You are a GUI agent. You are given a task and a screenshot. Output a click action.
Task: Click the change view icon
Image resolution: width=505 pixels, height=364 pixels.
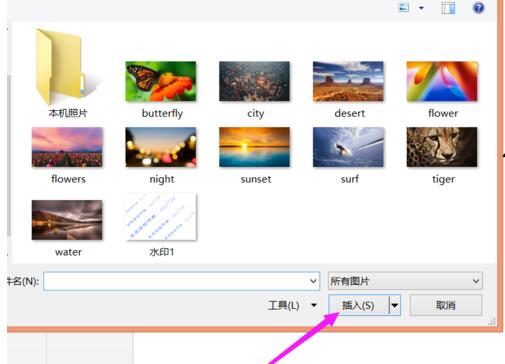click(404, 7)
